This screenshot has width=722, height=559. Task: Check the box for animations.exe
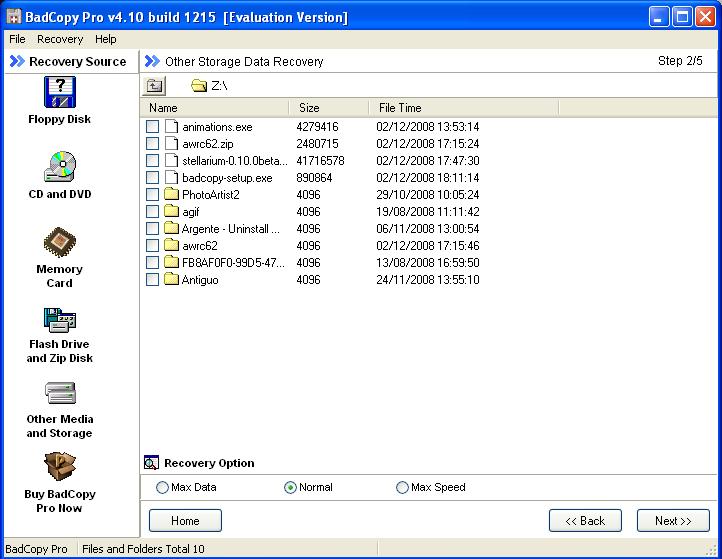tap(152, 127)
